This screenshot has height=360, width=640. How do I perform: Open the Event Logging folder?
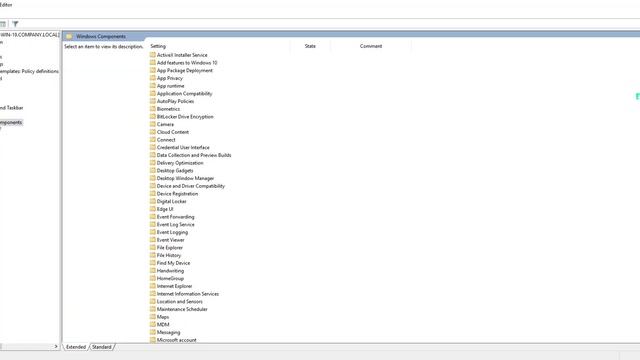coord(169,232)
